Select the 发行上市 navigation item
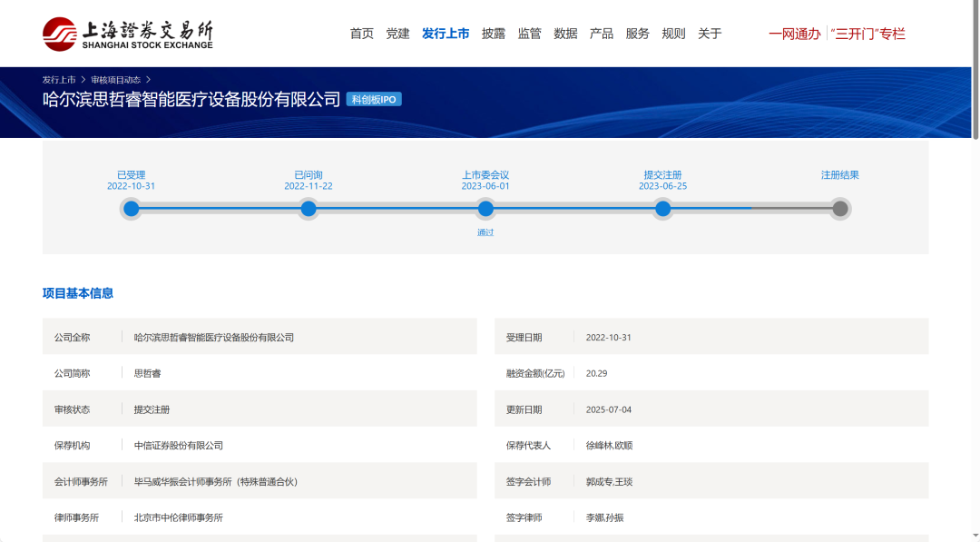Viewport: 980px width, 542px height. 446,34
